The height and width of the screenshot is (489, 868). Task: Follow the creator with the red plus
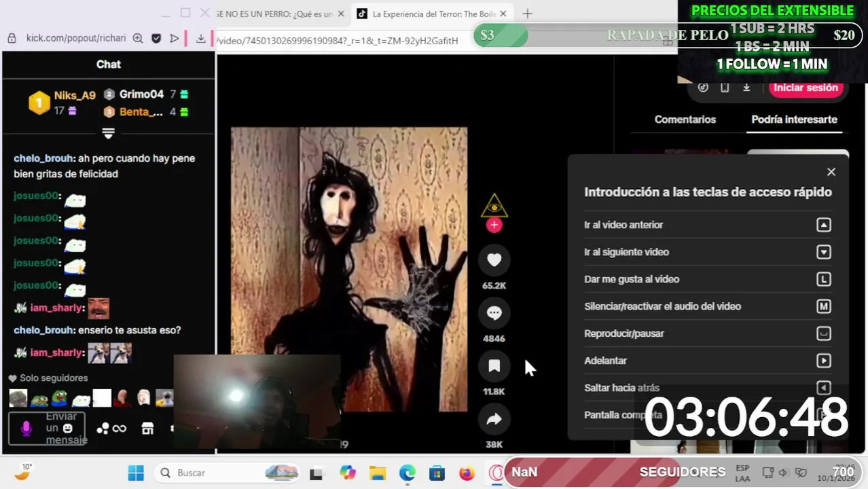(494, 225)
